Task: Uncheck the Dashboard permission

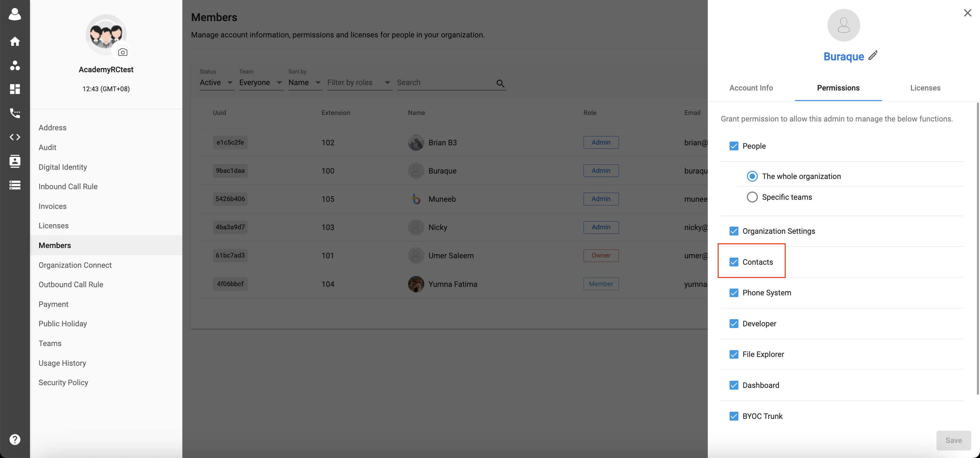Action: pyautogui.click(x=734, y=385)
